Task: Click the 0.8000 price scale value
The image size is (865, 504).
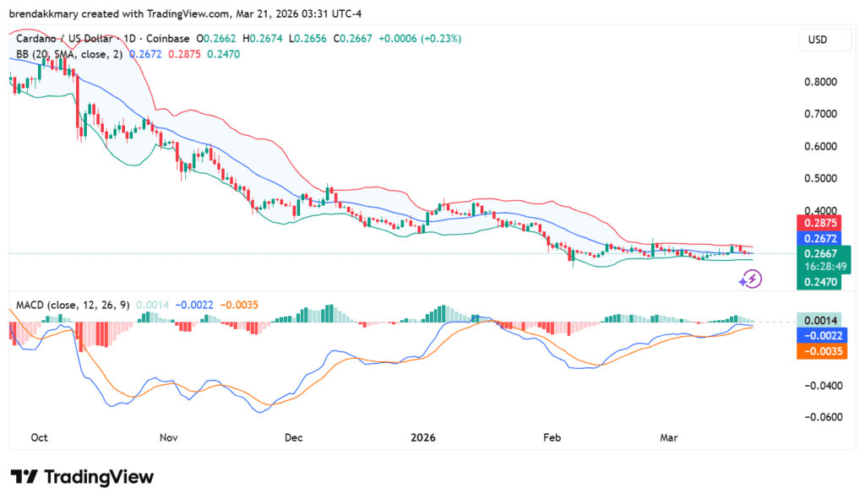Action: coord(823,82)
